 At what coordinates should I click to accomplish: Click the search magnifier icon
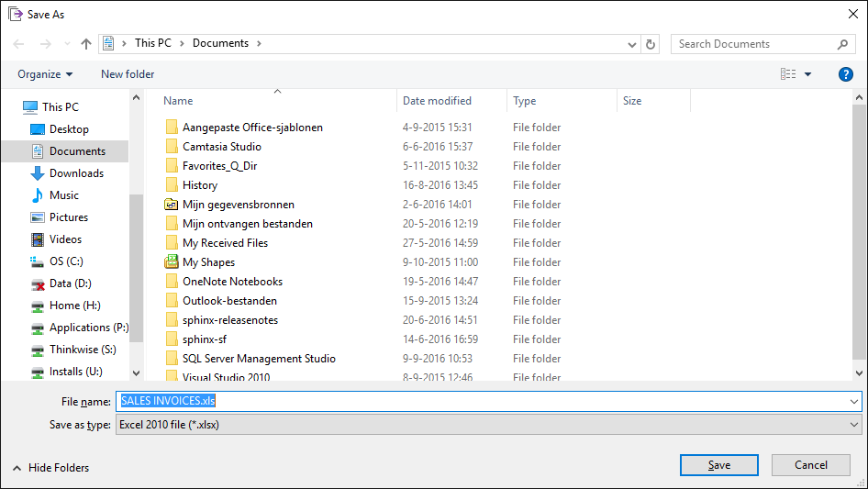(842, 44)
